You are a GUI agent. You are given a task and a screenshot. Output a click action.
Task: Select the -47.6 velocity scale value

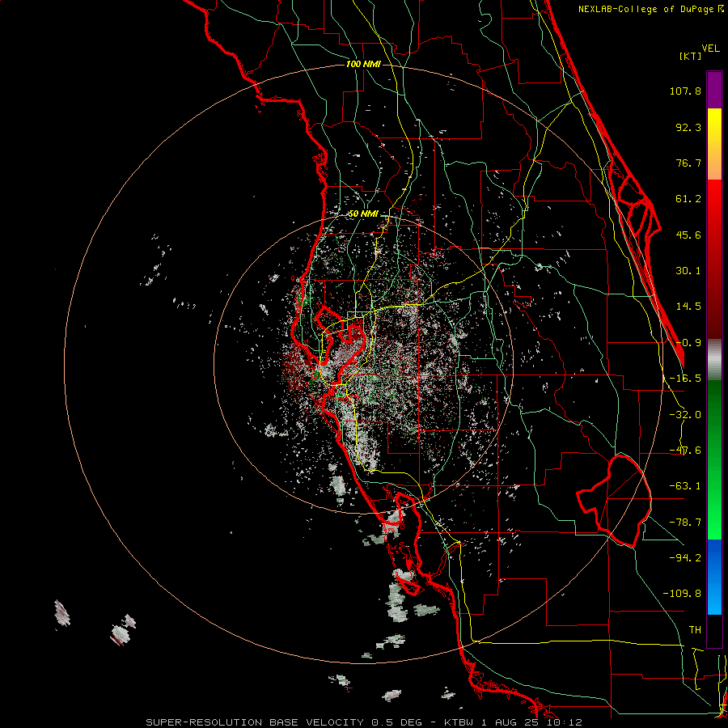pos(685,451)
